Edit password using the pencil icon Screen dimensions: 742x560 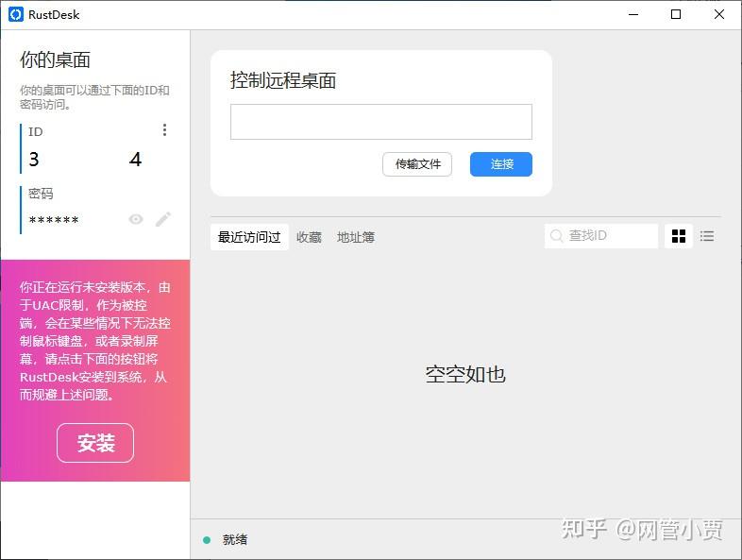163,219
